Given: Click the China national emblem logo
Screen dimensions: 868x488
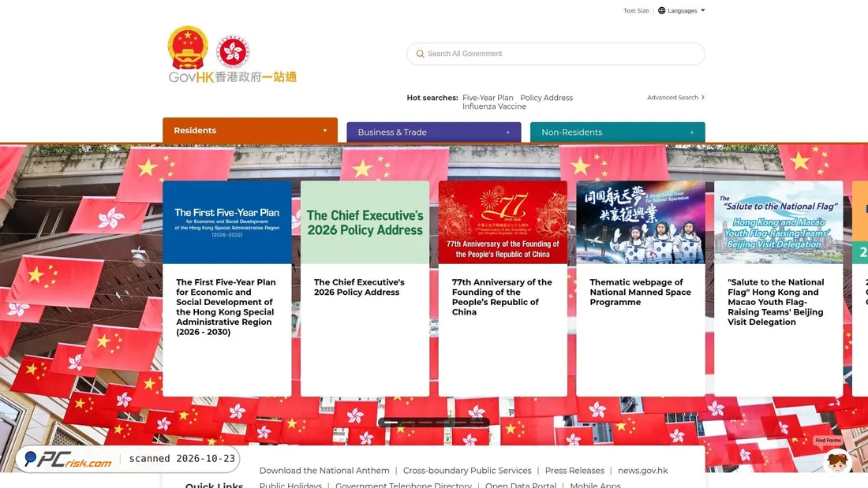Looking at the screenshot, I should (188, 47).
